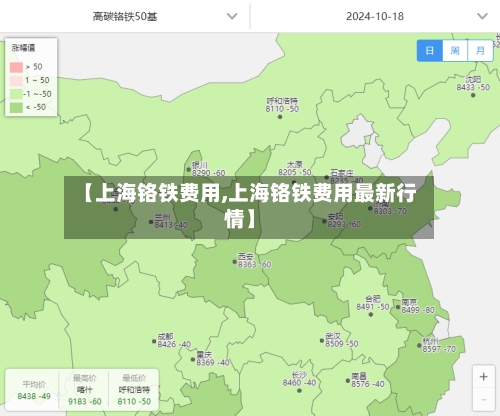Viewport: 500px width, 416px height.
Task: Click the 8597 -70 price label
Action: [439, 349]
